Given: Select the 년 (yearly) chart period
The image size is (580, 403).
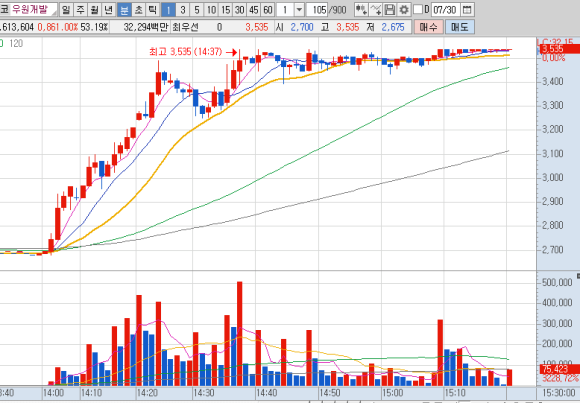Looking at the screenshot, I should (x=109, y=10).
